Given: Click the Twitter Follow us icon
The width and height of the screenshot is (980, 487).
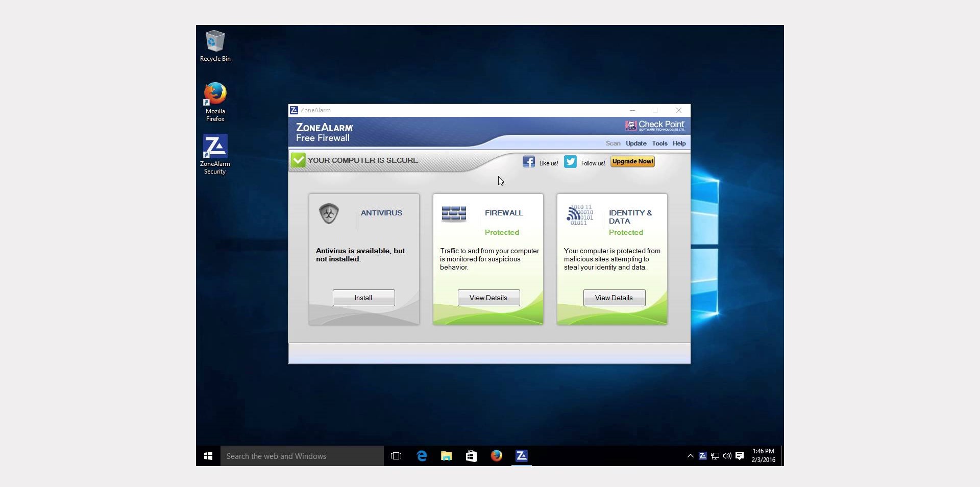Looking at the screenshot, I should pos(570,162).
